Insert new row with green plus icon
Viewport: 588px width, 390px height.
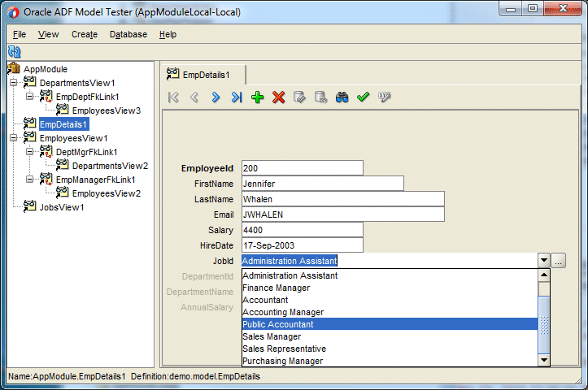point(258,97)
